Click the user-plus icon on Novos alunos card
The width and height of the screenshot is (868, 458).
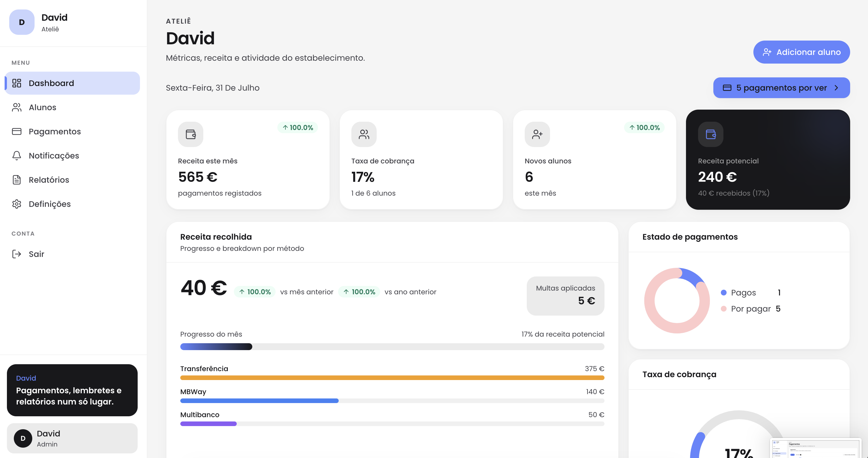pyautogui.click(x=537, y=134)
